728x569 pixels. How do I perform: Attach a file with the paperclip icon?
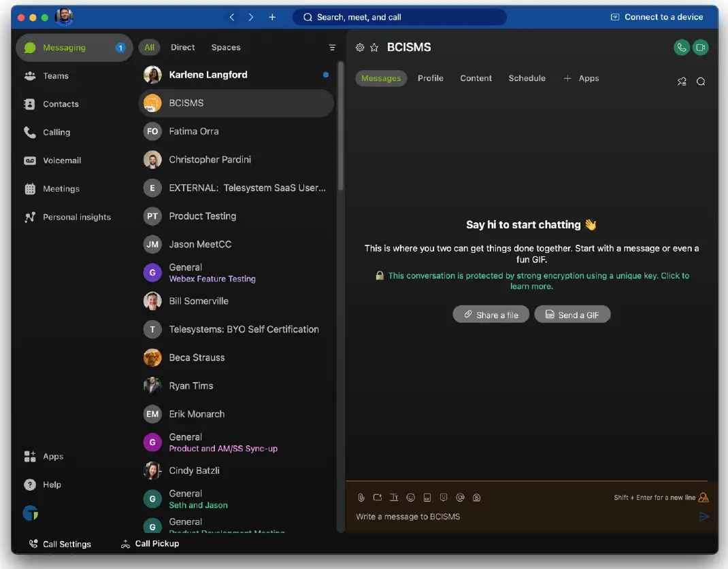pos(361,498)
